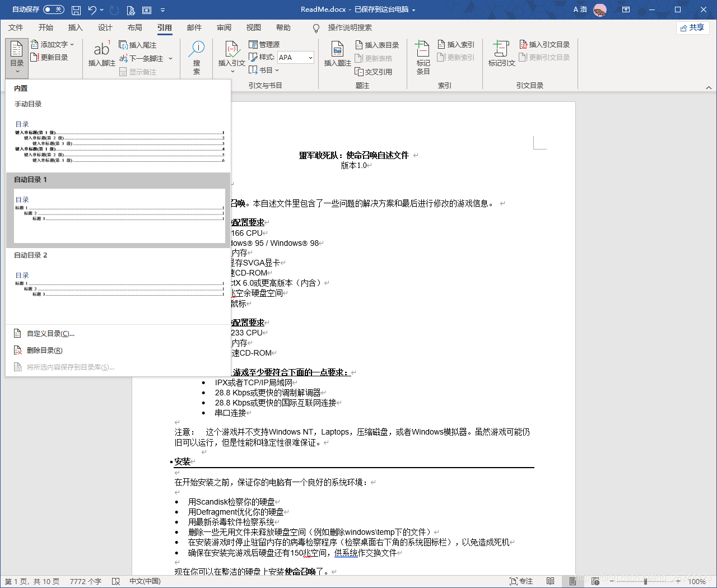Switch to the 邮件 tab
Image resolution: width=717 pixels, height=588 pixels.
pyautogui.click(x=194, y=27)
